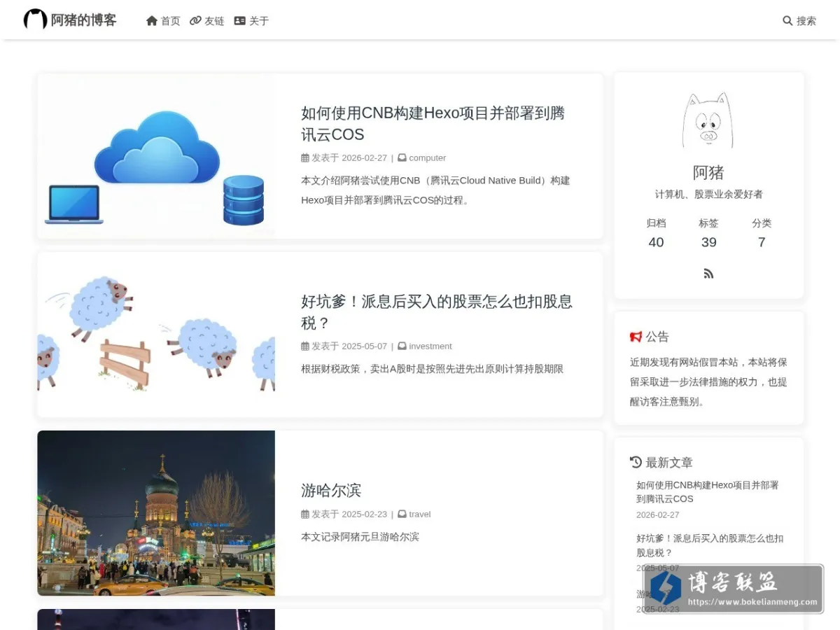Click the RSS feed icon
This screenshot has height=630, width=840.
point(708,274)
